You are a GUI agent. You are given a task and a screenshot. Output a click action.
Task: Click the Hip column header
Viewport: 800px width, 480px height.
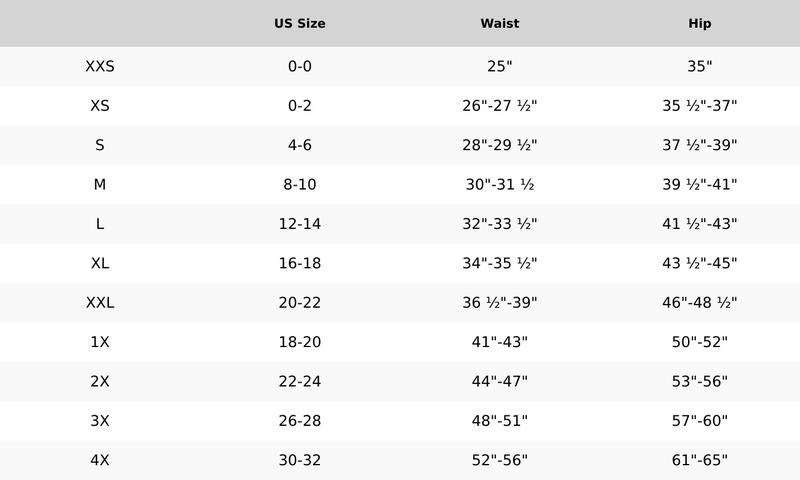click(700, 23)
